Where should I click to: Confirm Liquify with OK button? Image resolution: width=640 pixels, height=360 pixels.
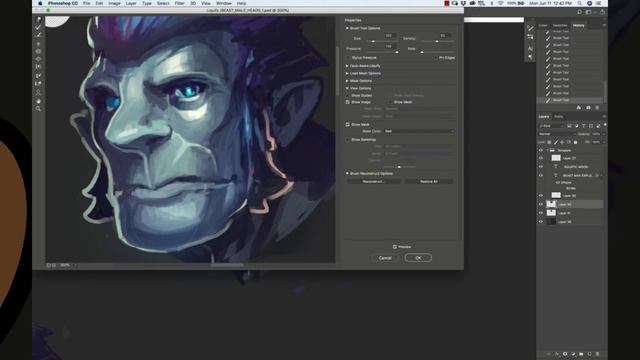[x=418, y=258]
